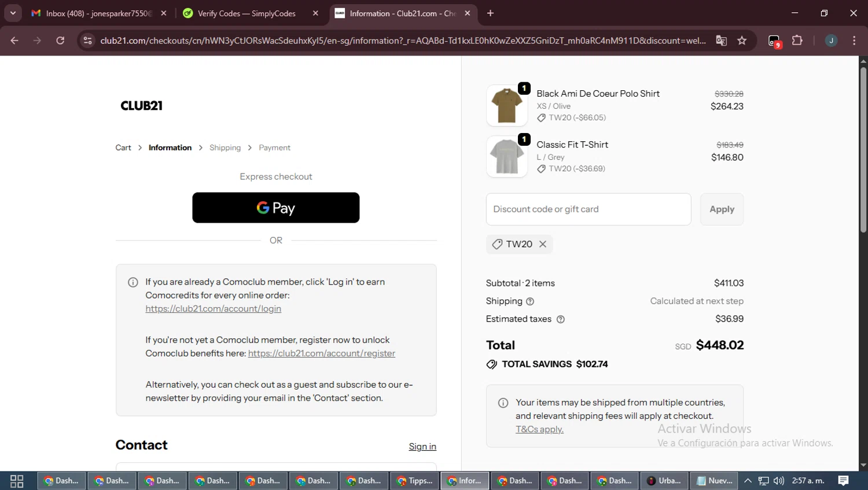Click the T-Shirt TW20 discount tag icon
The height and width of the screenshot is (490, 868).
click(541, 169)
